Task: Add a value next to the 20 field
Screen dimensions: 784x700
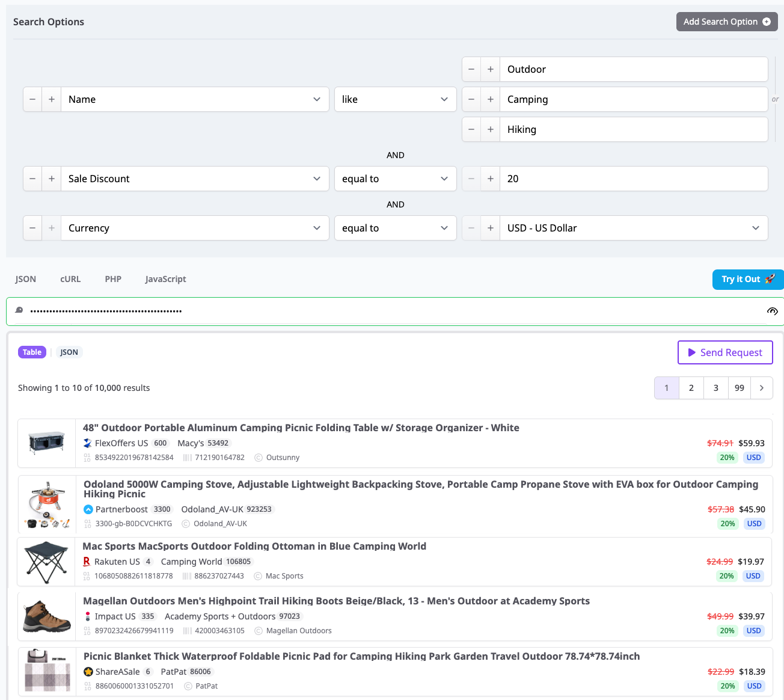Action: click(491, 179)
